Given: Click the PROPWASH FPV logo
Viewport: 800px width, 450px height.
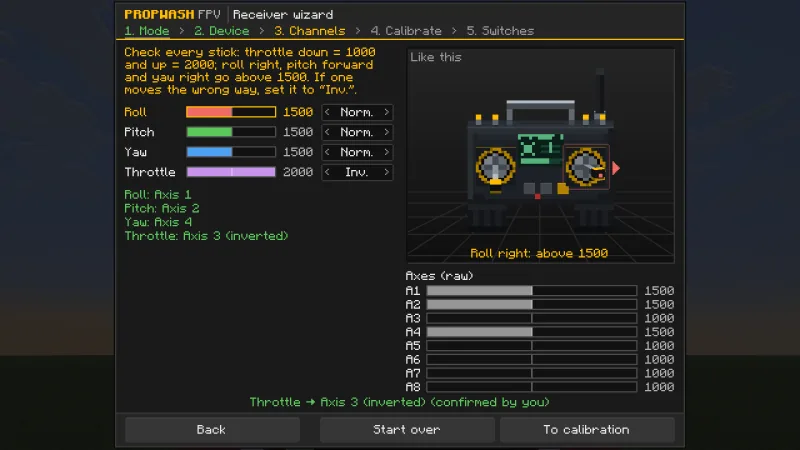Looking at the screenshot, I should click(x=172, y=14).
